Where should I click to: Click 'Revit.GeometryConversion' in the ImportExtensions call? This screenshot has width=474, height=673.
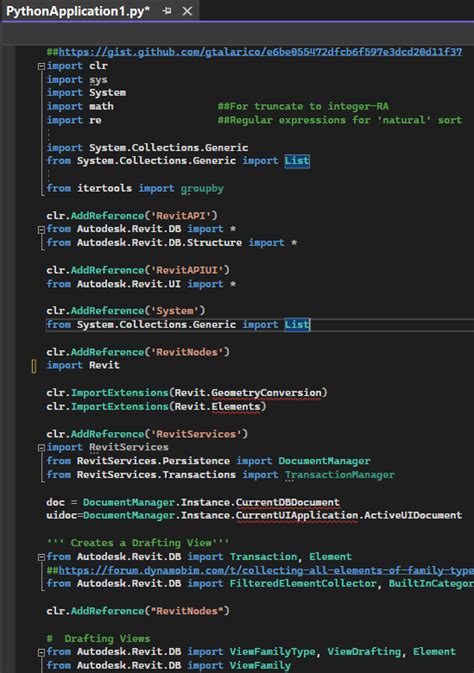point(248,393)
